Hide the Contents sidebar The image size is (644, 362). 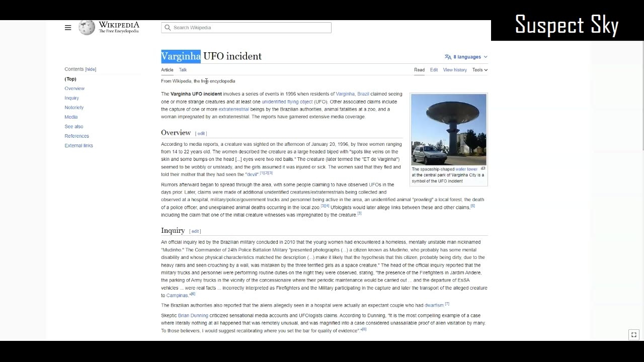pyautogui.click(x=91, y=69)
